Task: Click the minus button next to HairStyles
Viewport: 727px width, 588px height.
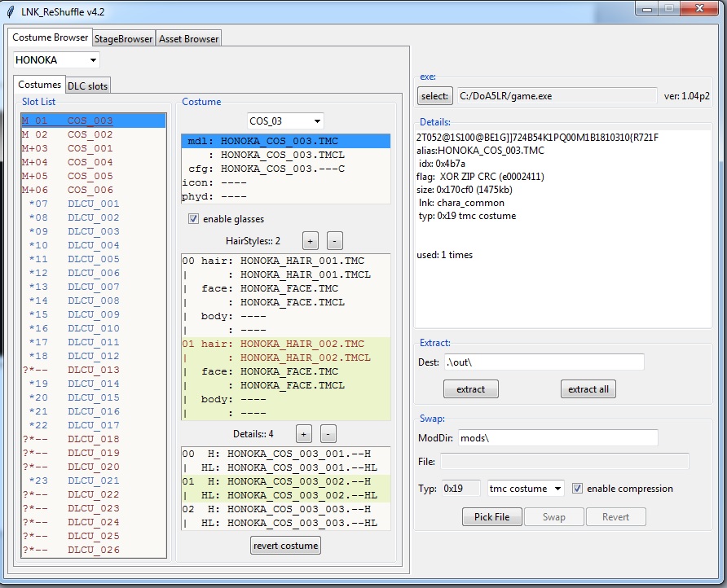Action: 334,241
